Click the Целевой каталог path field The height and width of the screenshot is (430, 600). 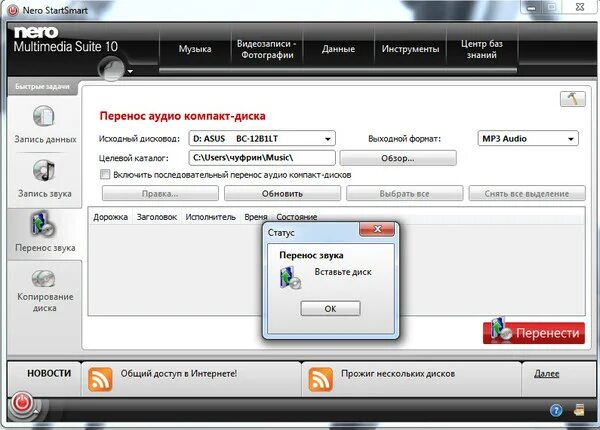coord(262,158)
